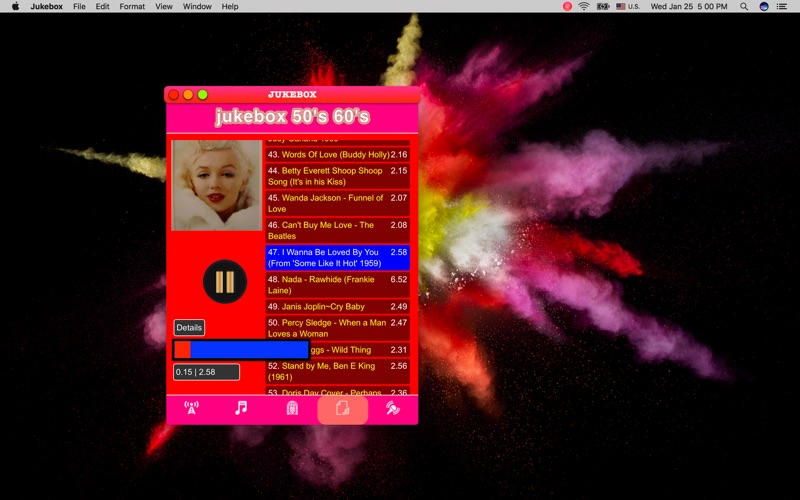Open the View menu

[x=164, y=7]
